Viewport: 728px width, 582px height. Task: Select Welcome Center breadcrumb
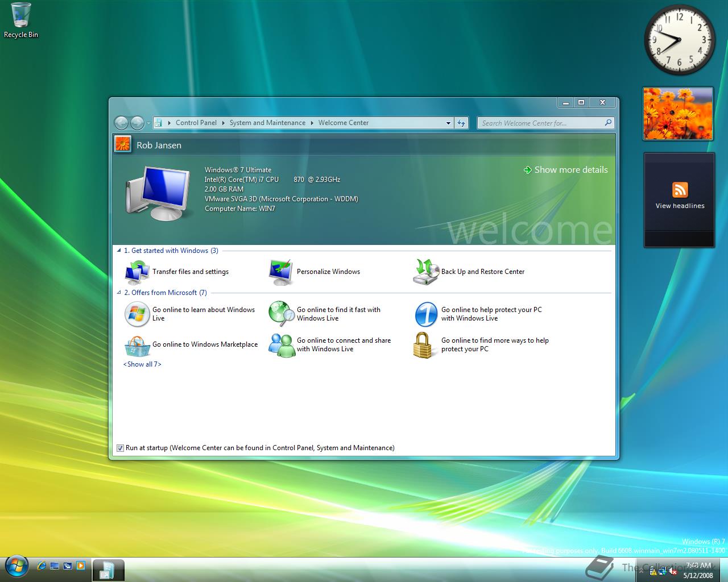[344, 123]
